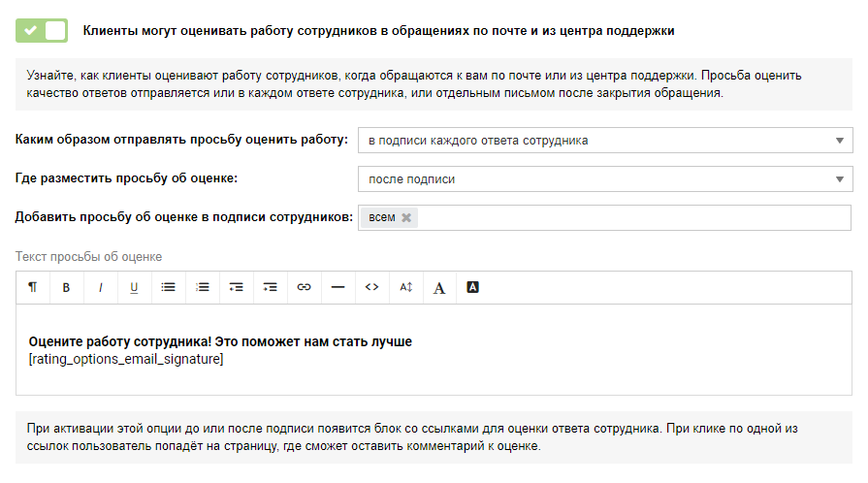Disable customer rating of employee work
Viewport: 868px width, 483px height.
click(42, 30)
